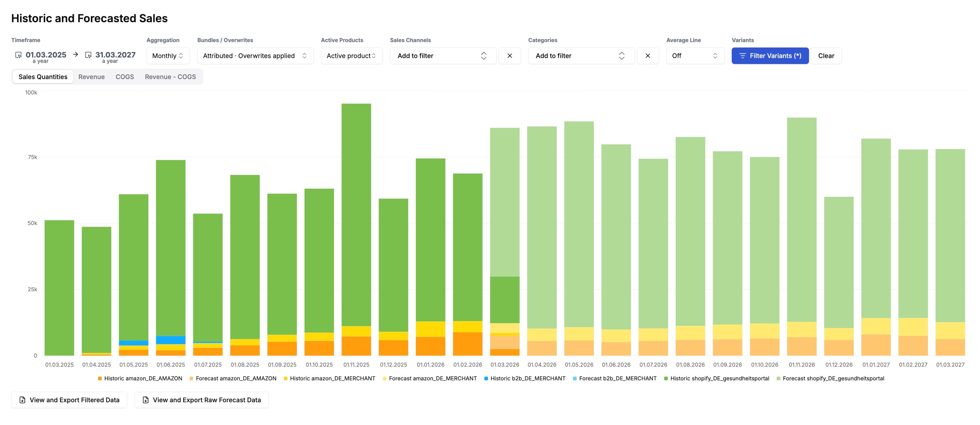Click the filter icon in the Filter Variants button

(742, 55)
